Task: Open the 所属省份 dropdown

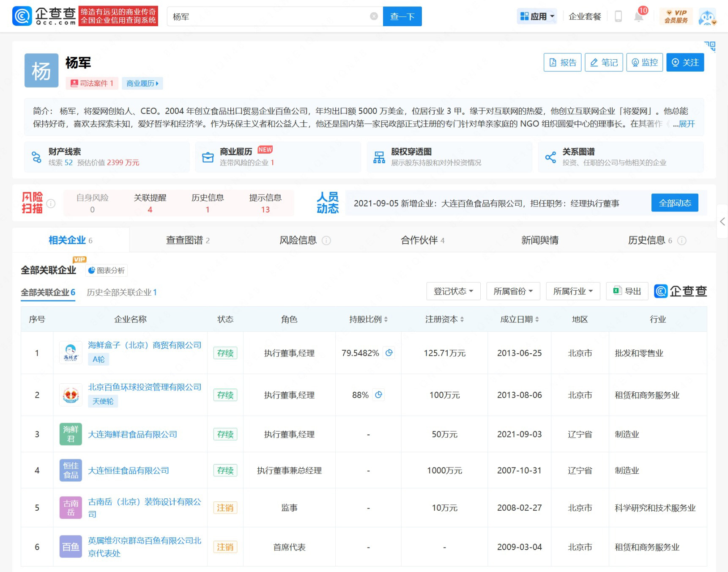Action: pos(513,291)
